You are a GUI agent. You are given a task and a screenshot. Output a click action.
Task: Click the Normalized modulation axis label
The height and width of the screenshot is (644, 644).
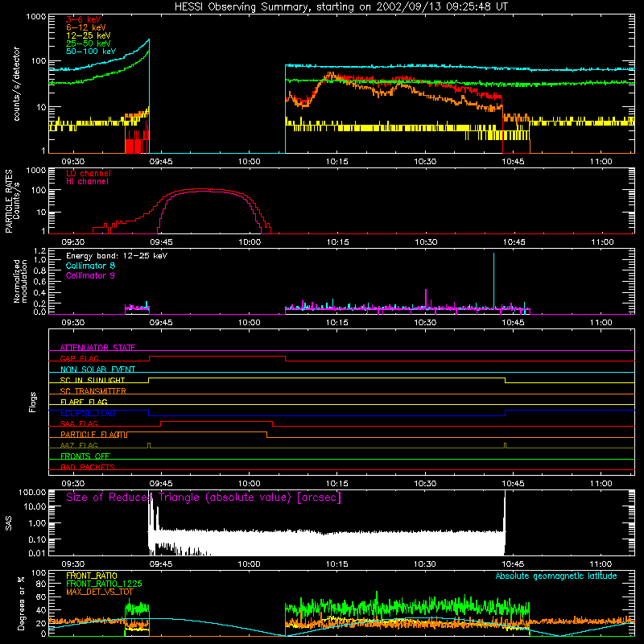(20, 281)
